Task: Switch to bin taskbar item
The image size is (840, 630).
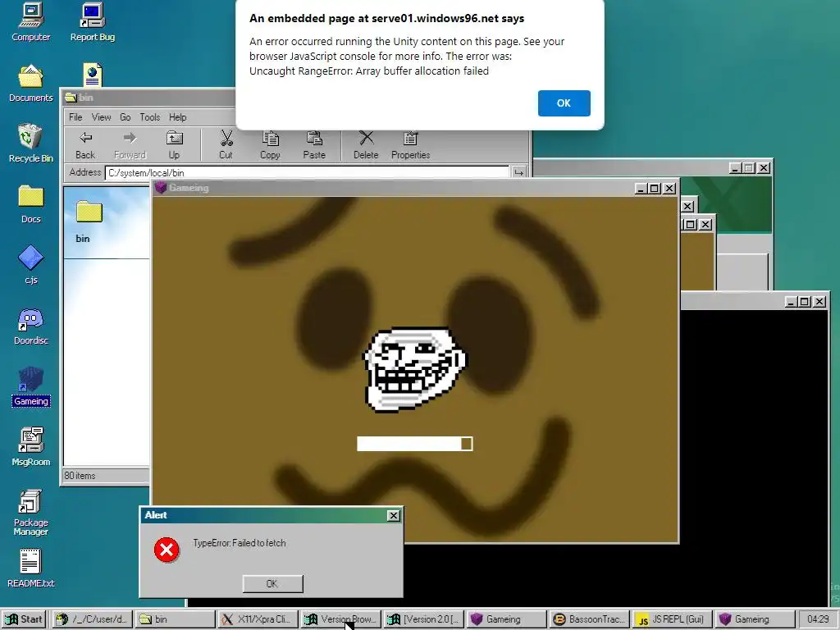Action: coord(175,619)
